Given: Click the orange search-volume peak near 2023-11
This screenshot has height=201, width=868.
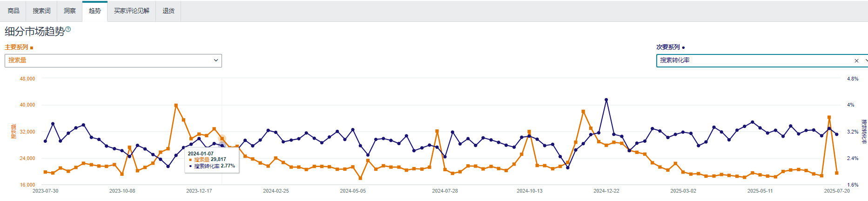Looking at the screenshot, I should point(176,106).
